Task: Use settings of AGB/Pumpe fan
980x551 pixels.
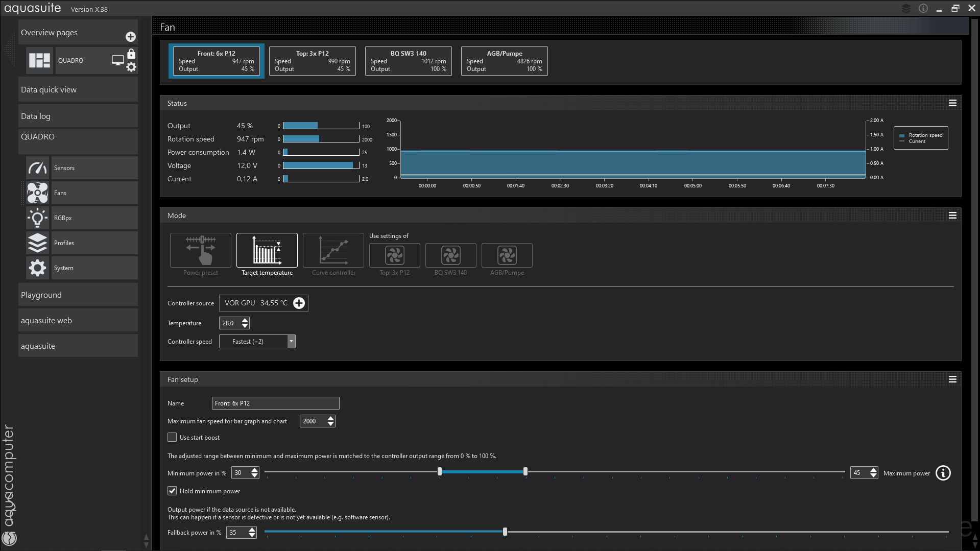Action: point(507,255)
